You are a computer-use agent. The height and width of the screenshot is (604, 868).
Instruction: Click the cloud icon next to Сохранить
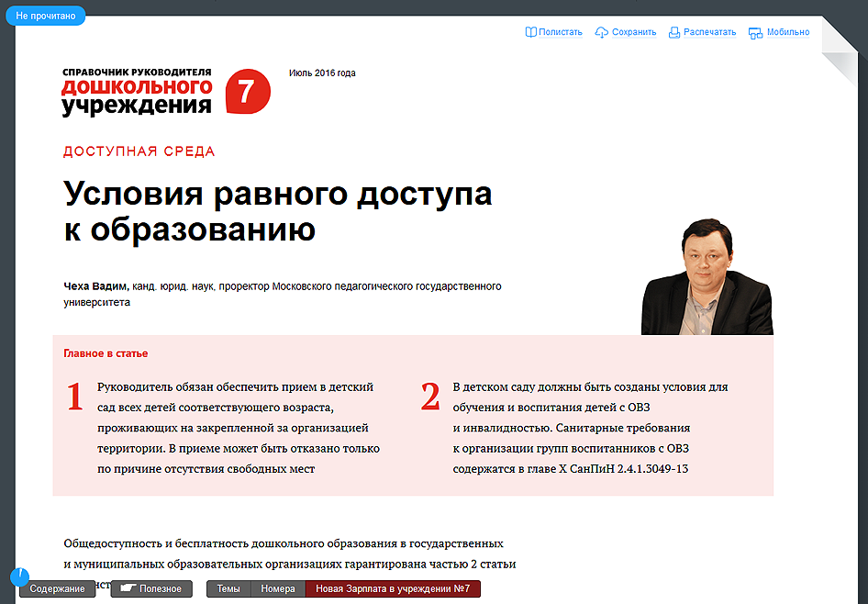601,33
